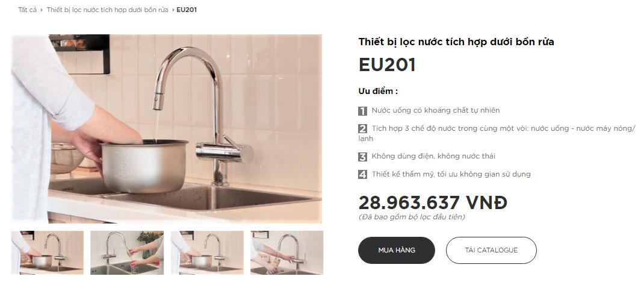This screenshot has height=285, width=644.
Task: Click the 'Ưu điểm :' heading
Action: pyautogui.click(x=378, y=92)
